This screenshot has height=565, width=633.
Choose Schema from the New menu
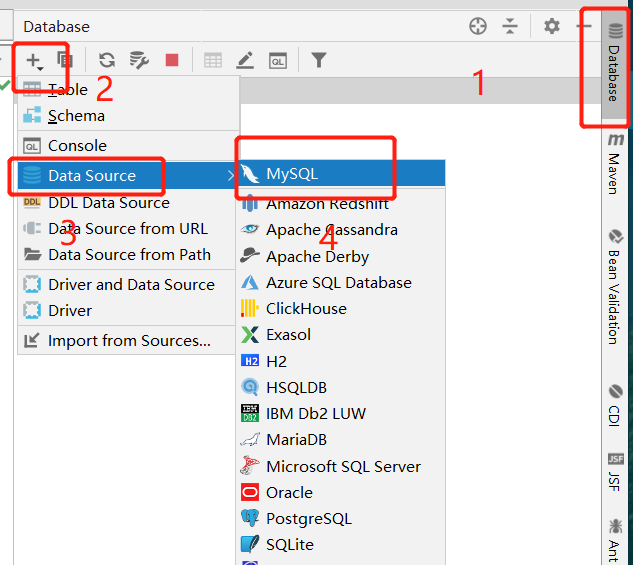coord(127,116)
